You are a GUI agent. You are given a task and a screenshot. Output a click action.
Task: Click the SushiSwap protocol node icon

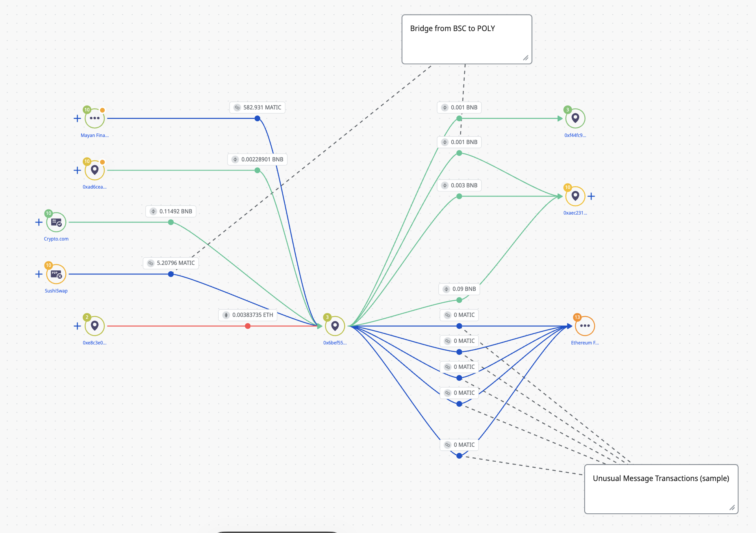point(56,274)
